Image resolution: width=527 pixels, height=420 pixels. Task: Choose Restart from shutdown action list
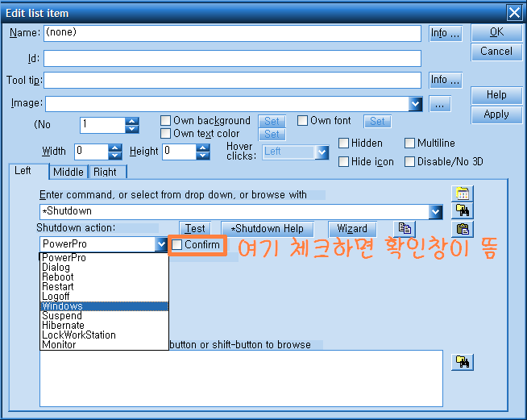tap(104, 286)
